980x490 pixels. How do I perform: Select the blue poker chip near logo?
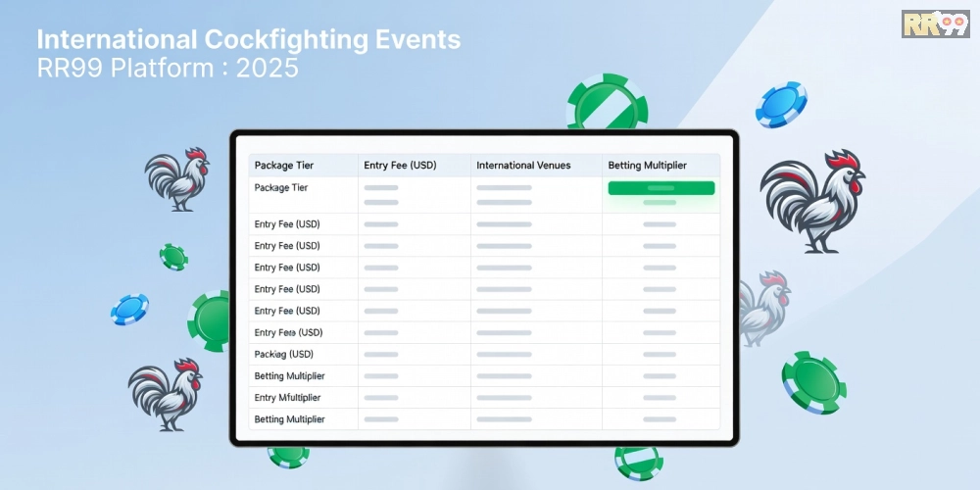point(781,105)
